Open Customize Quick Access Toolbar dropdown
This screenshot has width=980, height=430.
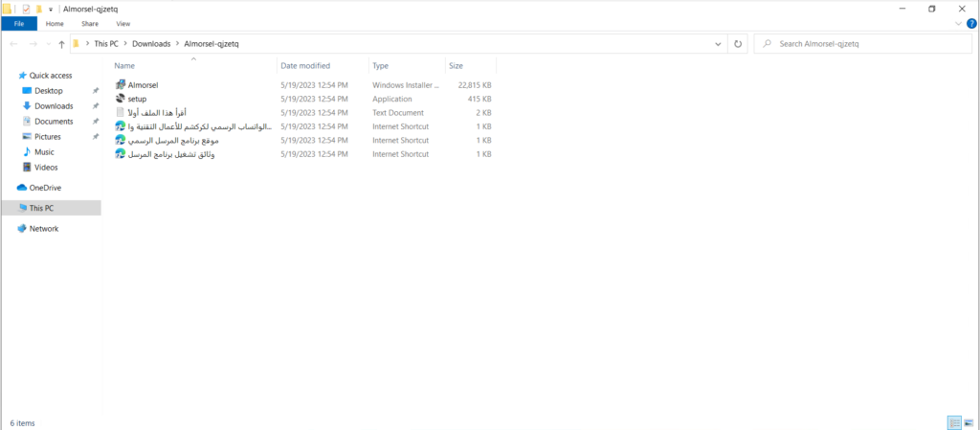click(x=51, y=10)
